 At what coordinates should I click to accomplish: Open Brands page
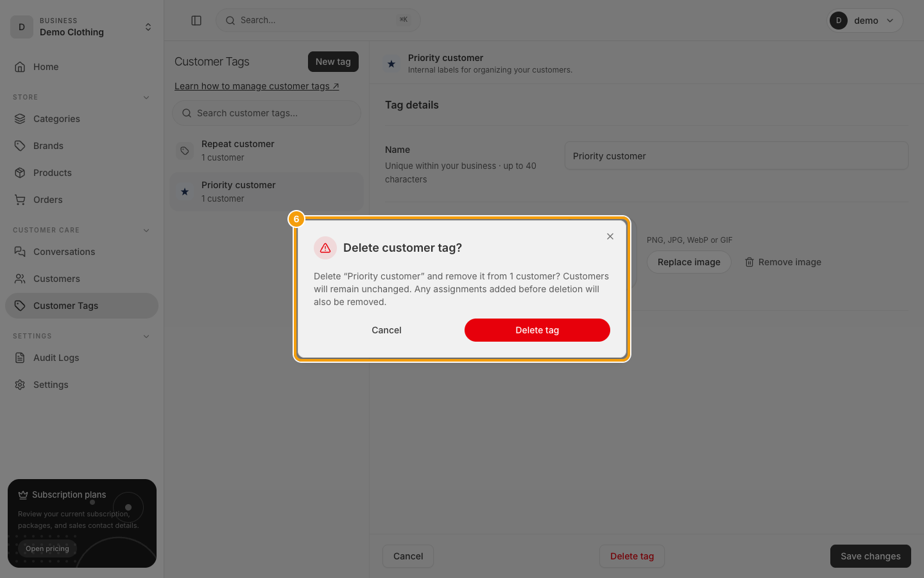click(82, 146)
